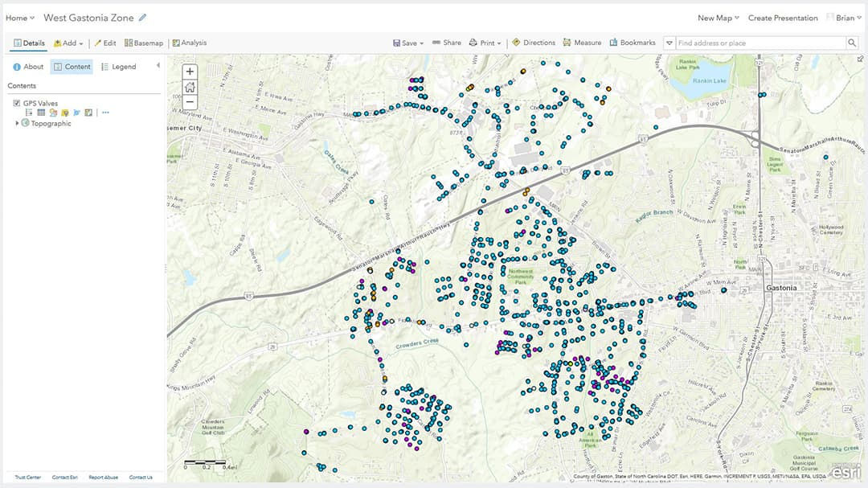Image resolution: width=868 pixels, height=488 pixels.
Task: Zoom in on the map
Action: tap(189, 72)
